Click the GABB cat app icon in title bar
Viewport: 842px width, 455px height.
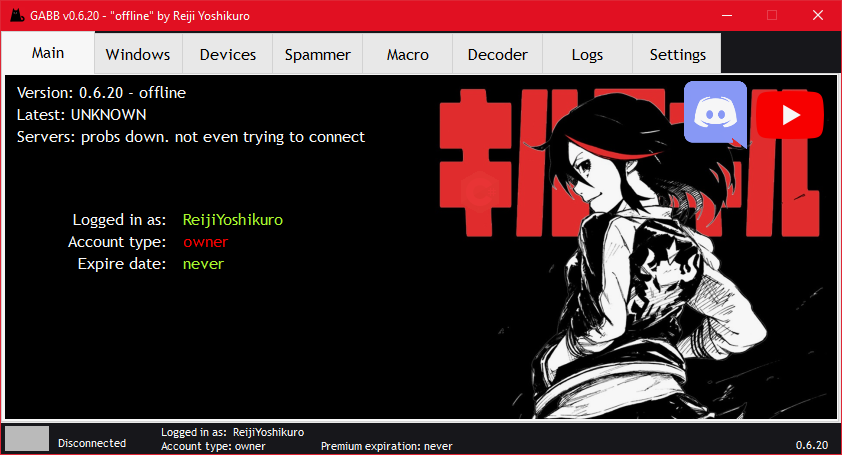17,15
